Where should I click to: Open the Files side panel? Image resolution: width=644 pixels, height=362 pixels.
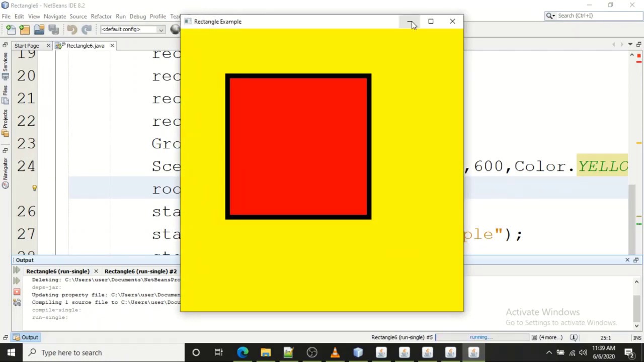tap(5, 95)
